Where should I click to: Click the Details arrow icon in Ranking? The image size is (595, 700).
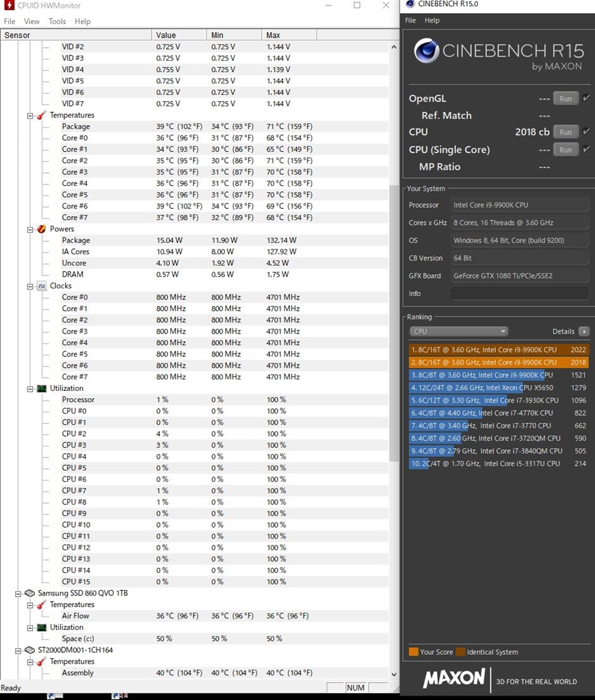pyautogui.click(x=584, y=332)
